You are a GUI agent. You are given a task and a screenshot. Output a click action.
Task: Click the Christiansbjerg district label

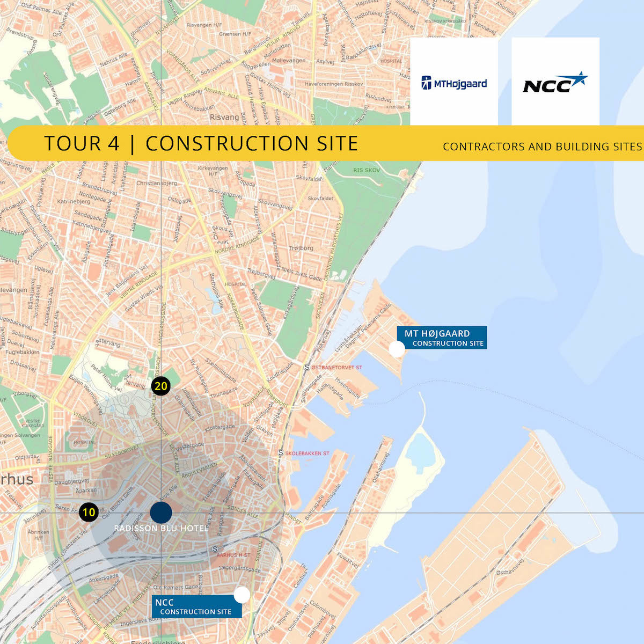click(x=156, y=183)
